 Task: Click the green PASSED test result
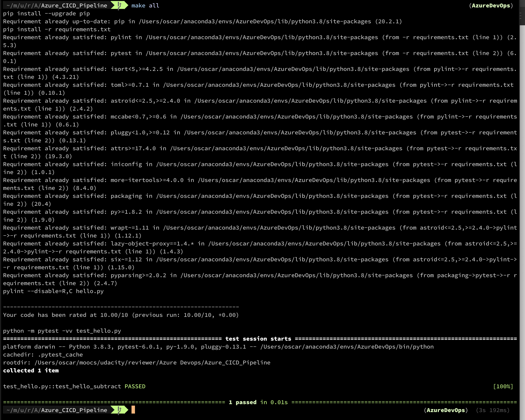pos(135,386)
